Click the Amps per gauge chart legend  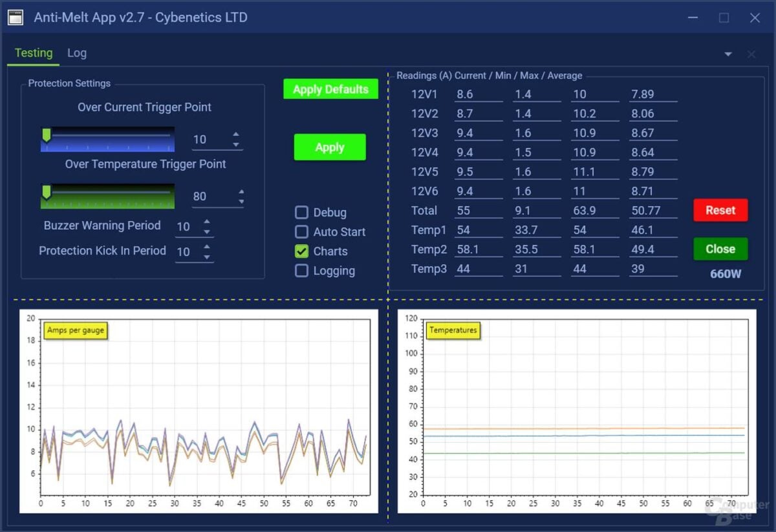pos(76,330)
